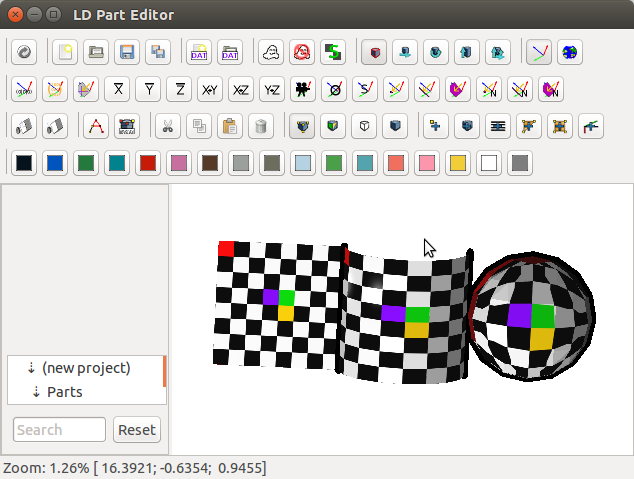Click the save all (multiple disks) icon

[x=158, y=52]
